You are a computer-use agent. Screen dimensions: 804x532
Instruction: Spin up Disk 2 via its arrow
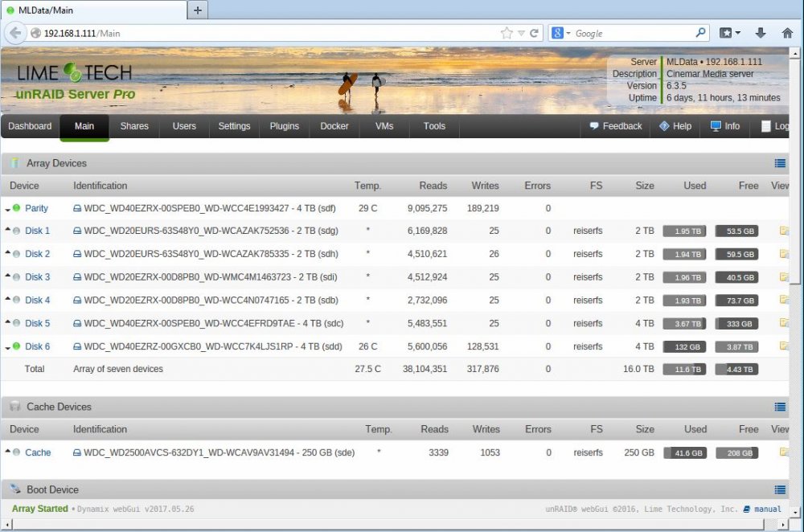click(8, 252)
